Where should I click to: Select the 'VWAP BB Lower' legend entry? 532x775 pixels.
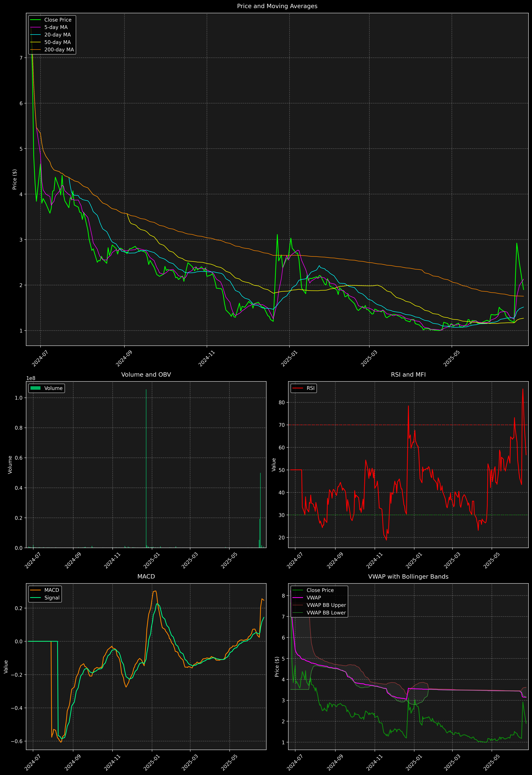(326, 613)
